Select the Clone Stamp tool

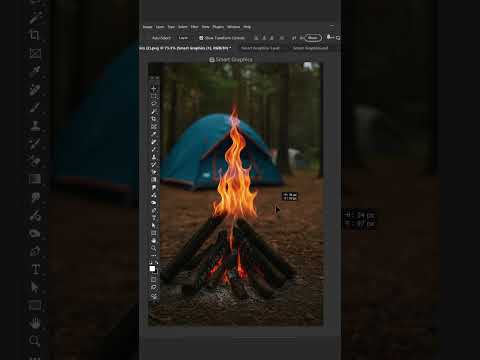[x=154, y=157]
